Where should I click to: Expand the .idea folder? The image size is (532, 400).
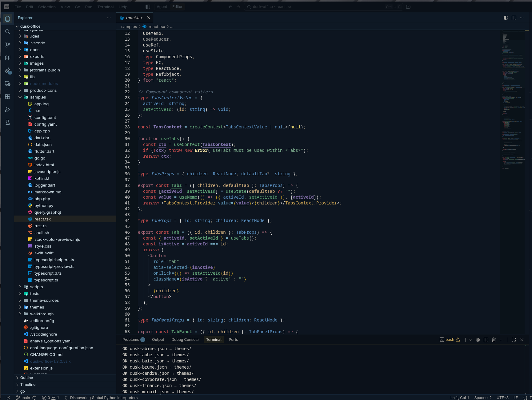pos(65,36)
